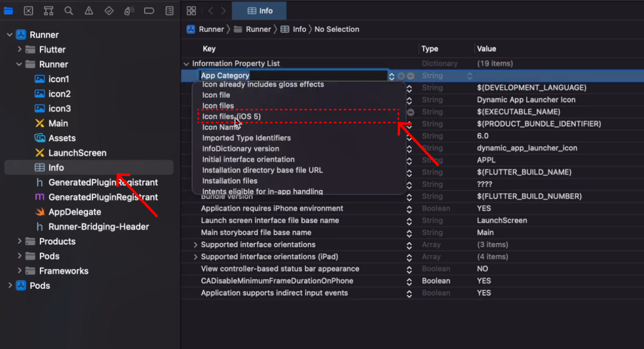This screenshot has height=349, width=644.
Task: Choose 'Icon already includes gloss effects' option
Action: tap(263, 84)
